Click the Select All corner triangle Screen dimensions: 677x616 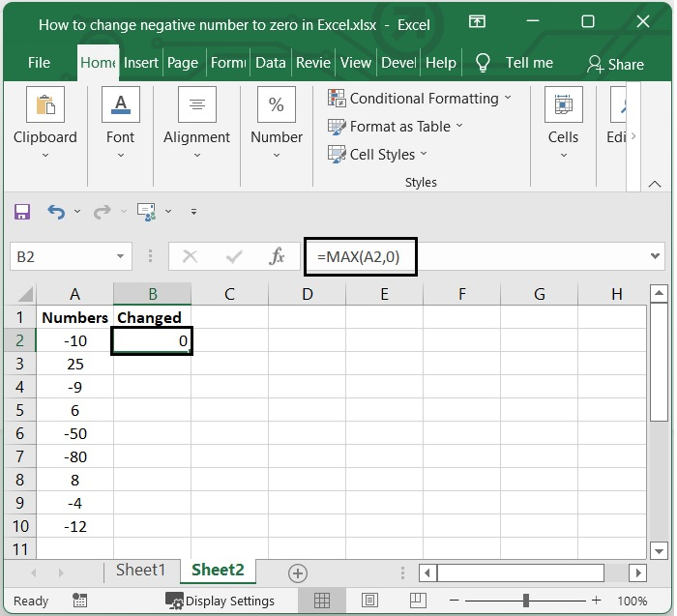(25, 294)
